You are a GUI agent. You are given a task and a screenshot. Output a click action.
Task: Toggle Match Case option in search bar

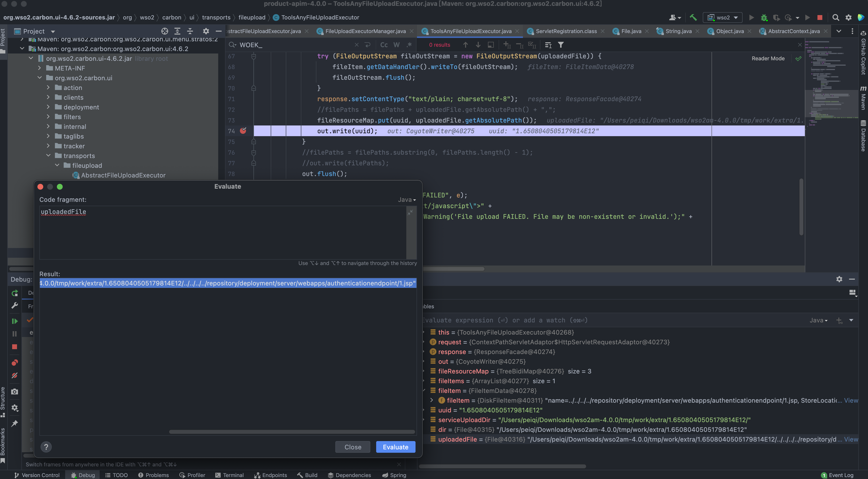coord(384,45)
